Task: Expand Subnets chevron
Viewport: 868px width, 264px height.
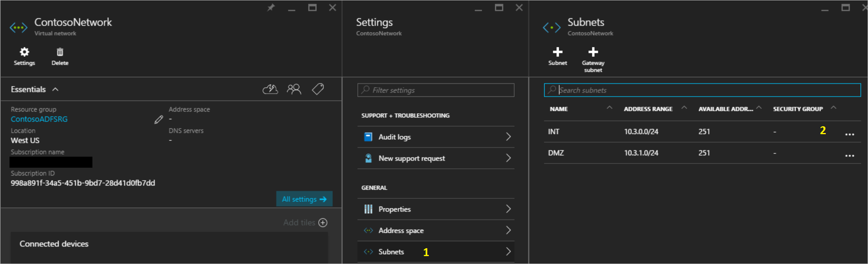Action: click(x=509, y=252)
